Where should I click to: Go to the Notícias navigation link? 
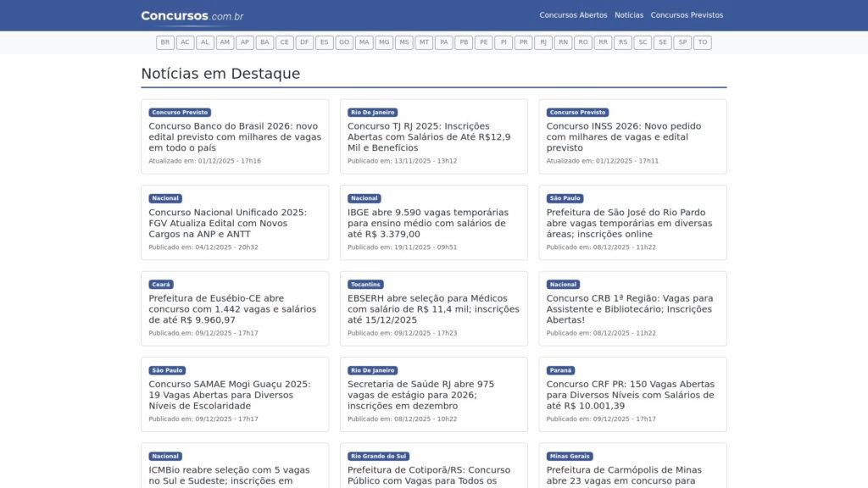(629, 15)
